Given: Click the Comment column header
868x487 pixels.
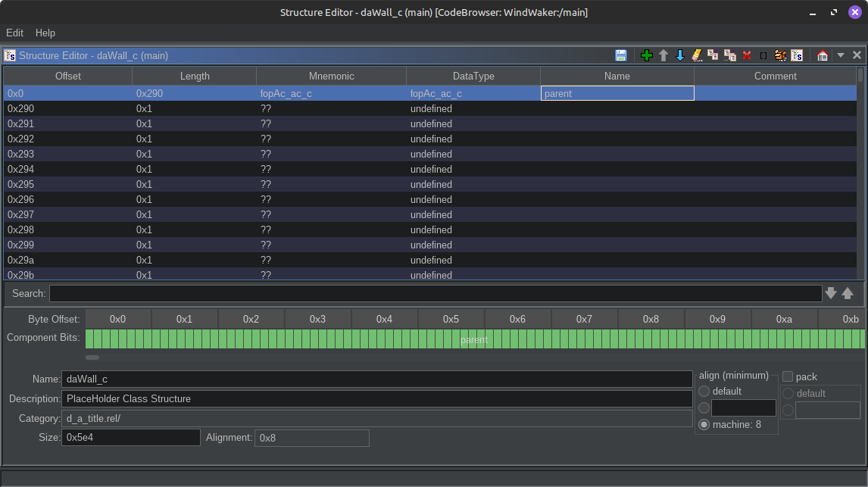Looking at the screenshot, I should (x=775, y=76).
